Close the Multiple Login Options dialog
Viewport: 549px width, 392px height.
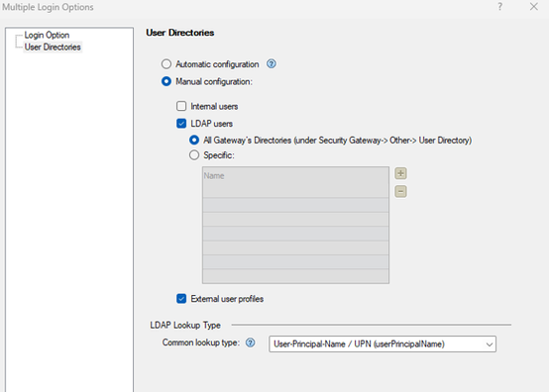coord(533,7)
